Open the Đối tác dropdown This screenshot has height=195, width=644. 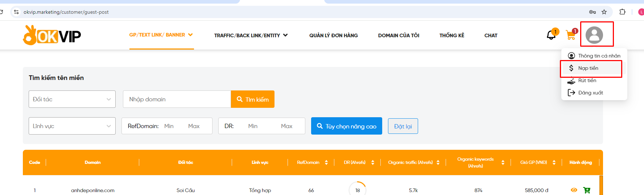72,99
